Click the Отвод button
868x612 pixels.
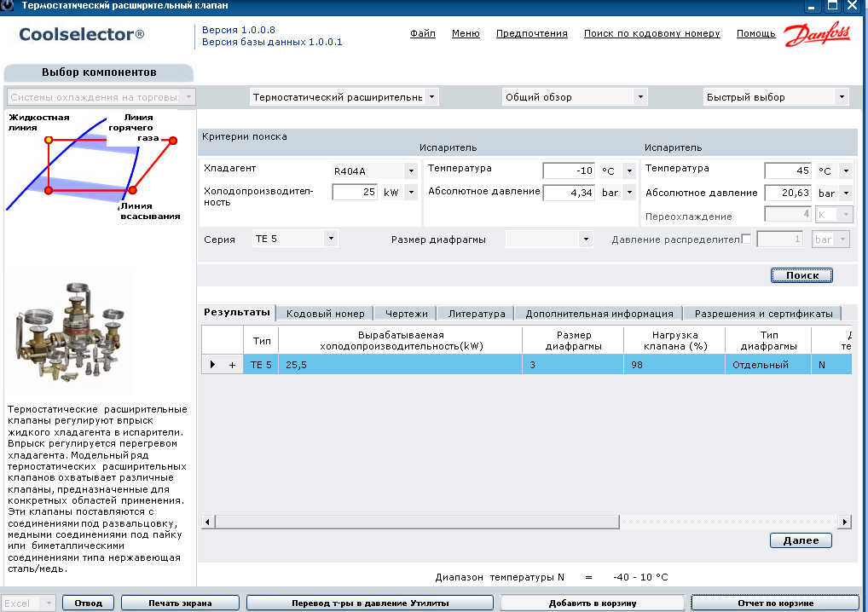pyautogui.click(x=88, y=603)
